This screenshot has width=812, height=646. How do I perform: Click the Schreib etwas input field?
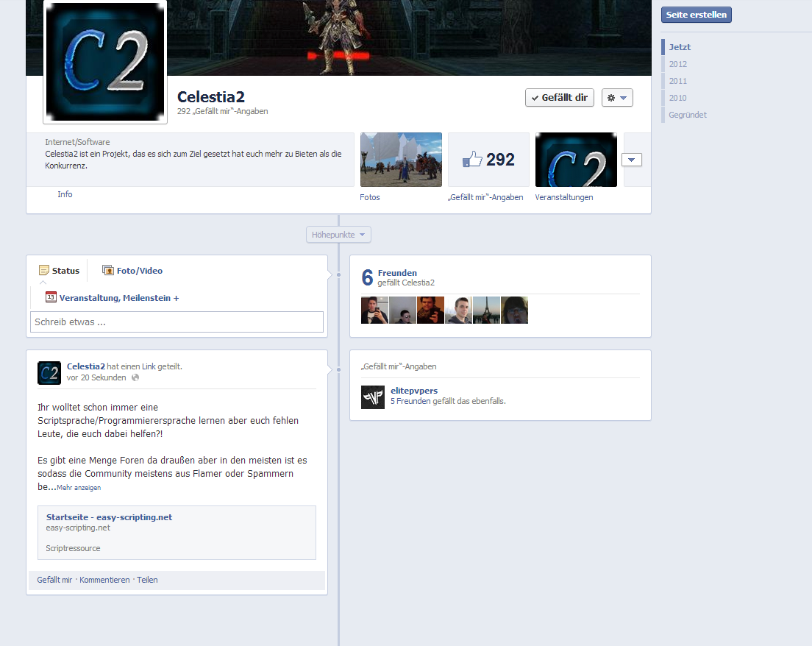pos(177,322)
